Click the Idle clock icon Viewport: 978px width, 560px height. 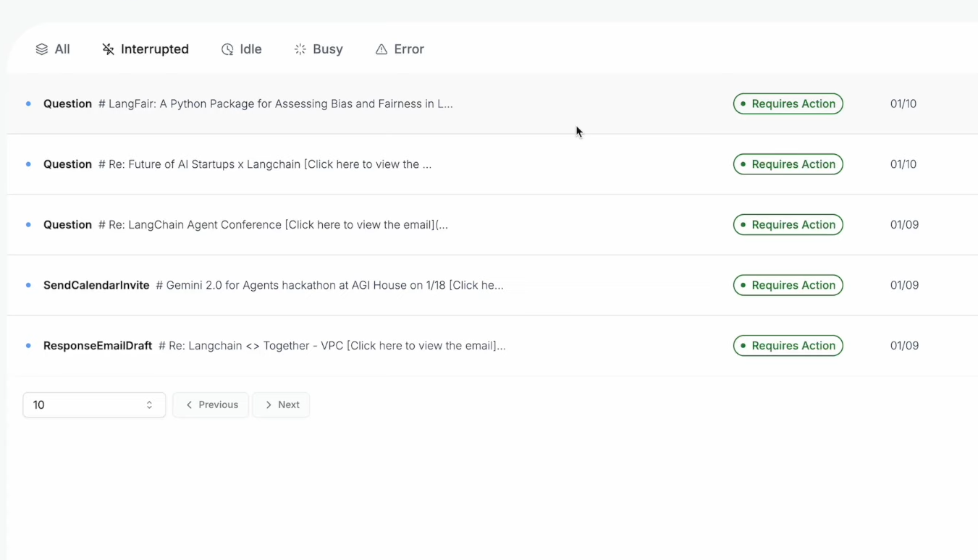click(227, 49)
